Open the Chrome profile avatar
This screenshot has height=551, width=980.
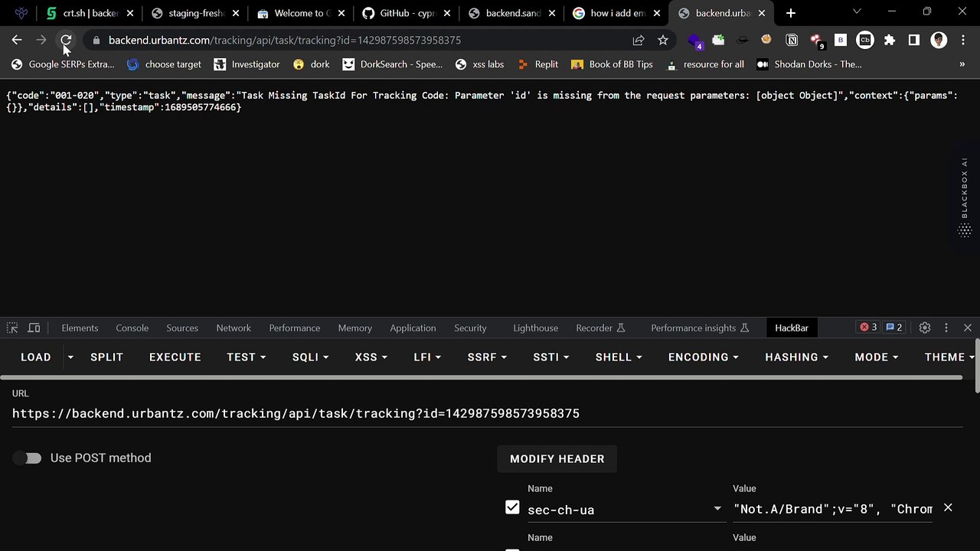(x=939, y=40)
